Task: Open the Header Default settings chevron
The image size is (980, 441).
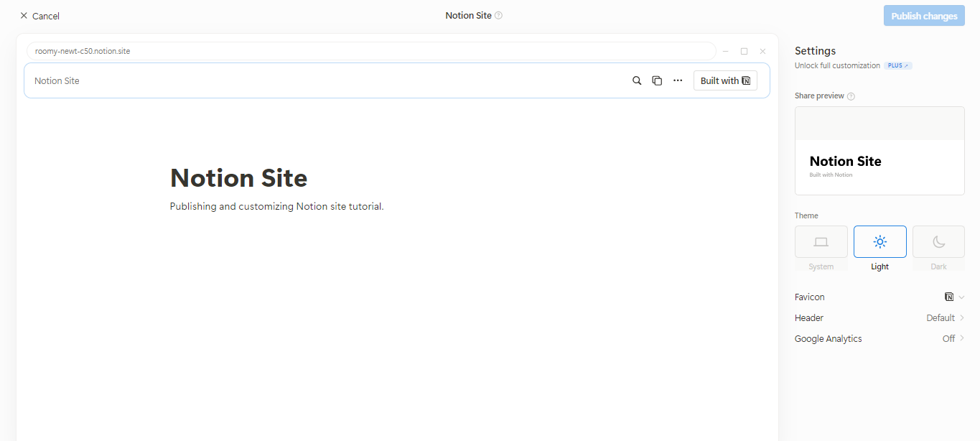Action: [962, 317]
